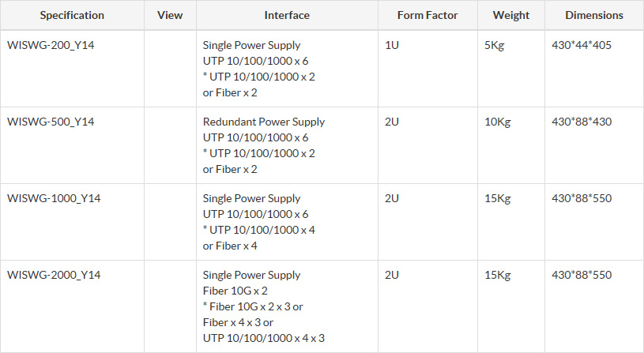This screenshot has width=644, height=353.
Task: Click the 10Kg weight value
Action: point(497,122)
